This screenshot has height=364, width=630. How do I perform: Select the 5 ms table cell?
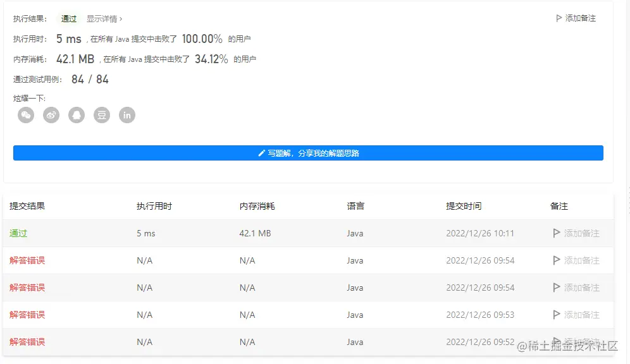[x=146, y=233]
